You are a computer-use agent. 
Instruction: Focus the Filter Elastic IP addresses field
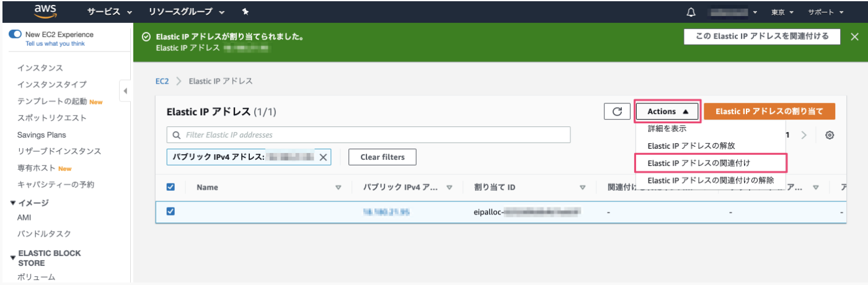[x=368, y=135]
